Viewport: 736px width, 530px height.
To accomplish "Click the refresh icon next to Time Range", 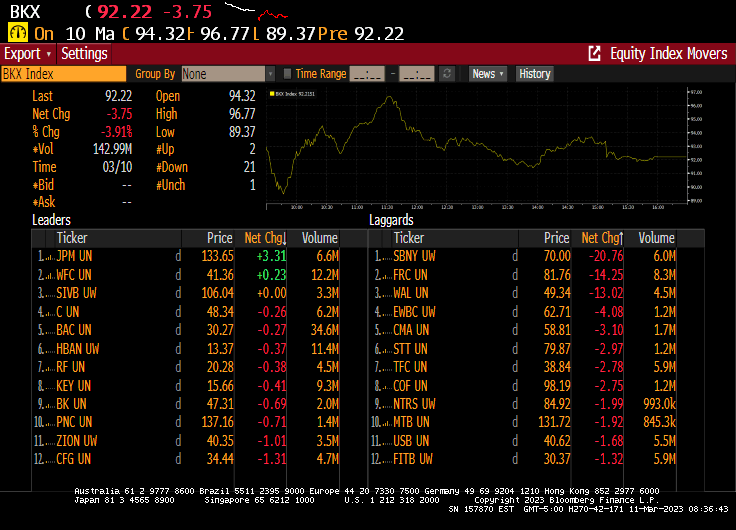I will pos(447,74).
